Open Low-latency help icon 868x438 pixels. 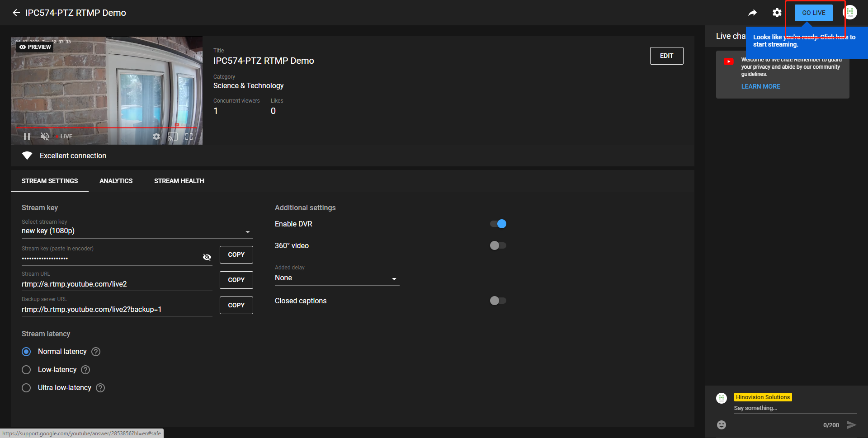click(85, 370)
